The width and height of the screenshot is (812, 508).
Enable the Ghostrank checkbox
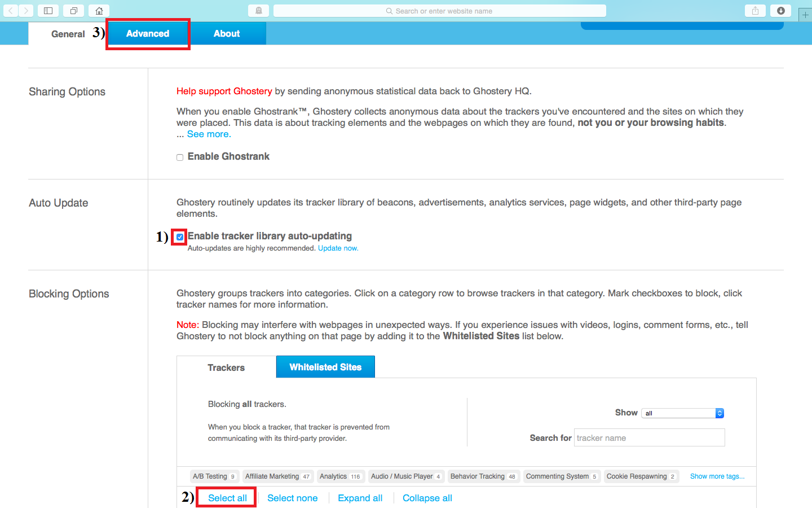[x=180, y=157]
